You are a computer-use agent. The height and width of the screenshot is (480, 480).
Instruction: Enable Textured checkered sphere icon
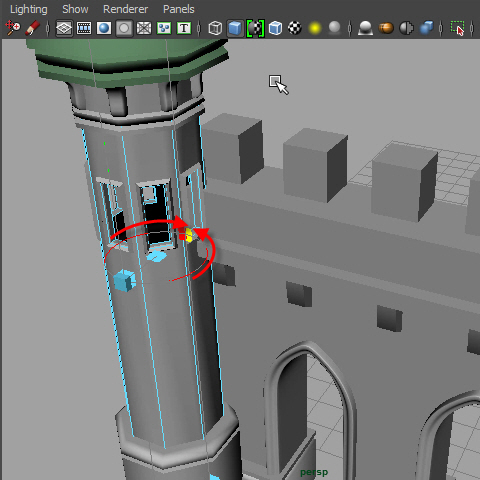click(x=295, y=28)
